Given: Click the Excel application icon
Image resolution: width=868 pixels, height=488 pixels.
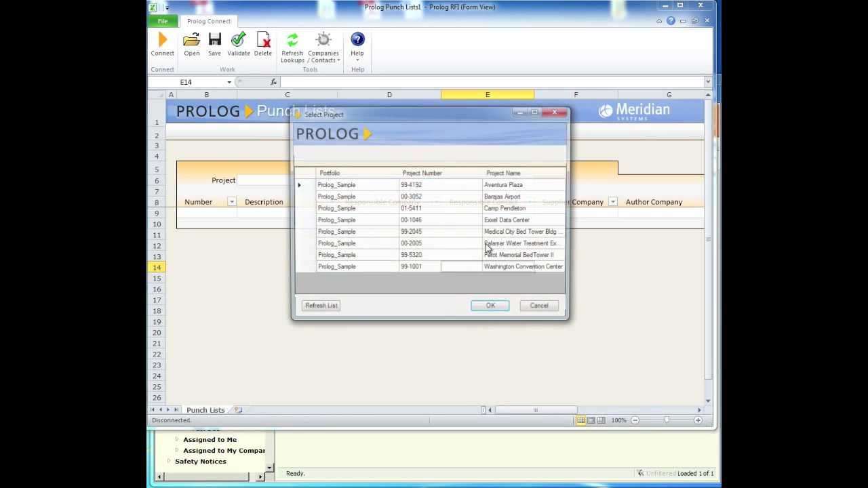Looking at the screenshot, I should (x=153, y=7).
